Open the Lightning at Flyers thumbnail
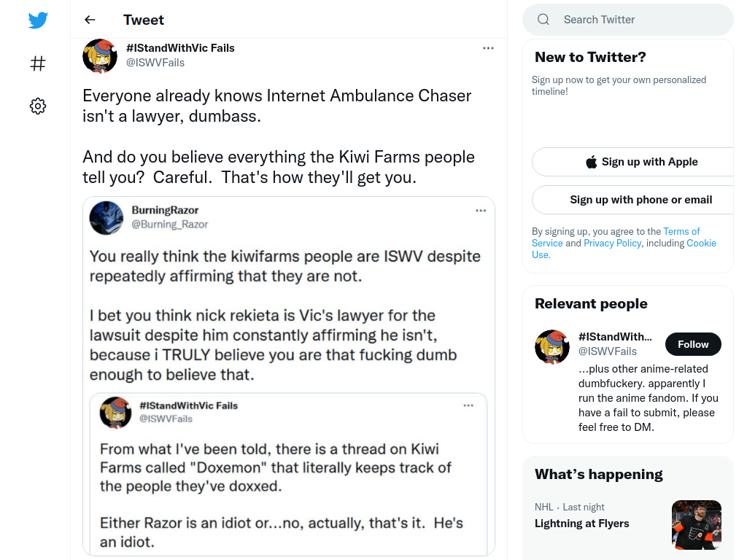The width and height of the screenshot is (747, 560). coord(697,525)
